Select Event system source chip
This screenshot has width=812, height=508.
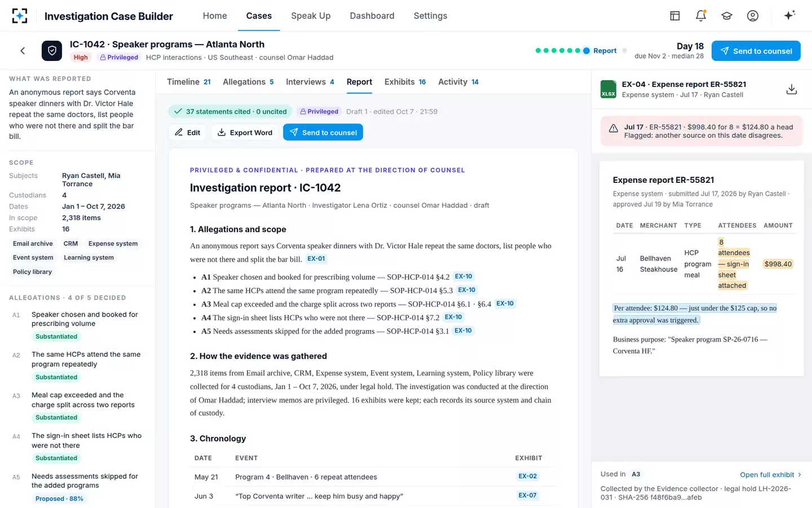33,257
